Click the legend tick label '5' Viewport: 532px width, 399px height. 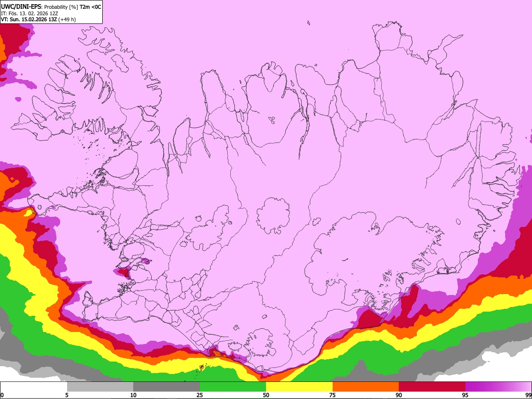click(67, 395)
